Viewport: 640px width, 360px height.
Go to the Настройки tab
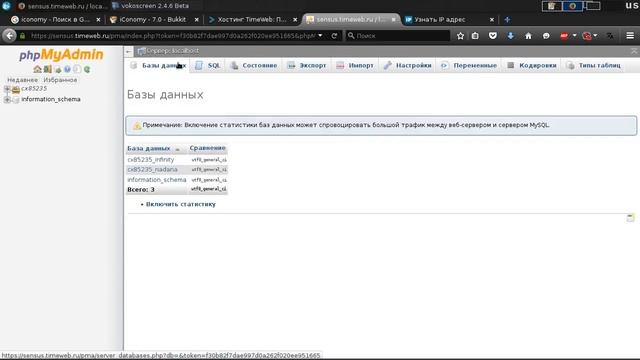(x=407, y=65)
